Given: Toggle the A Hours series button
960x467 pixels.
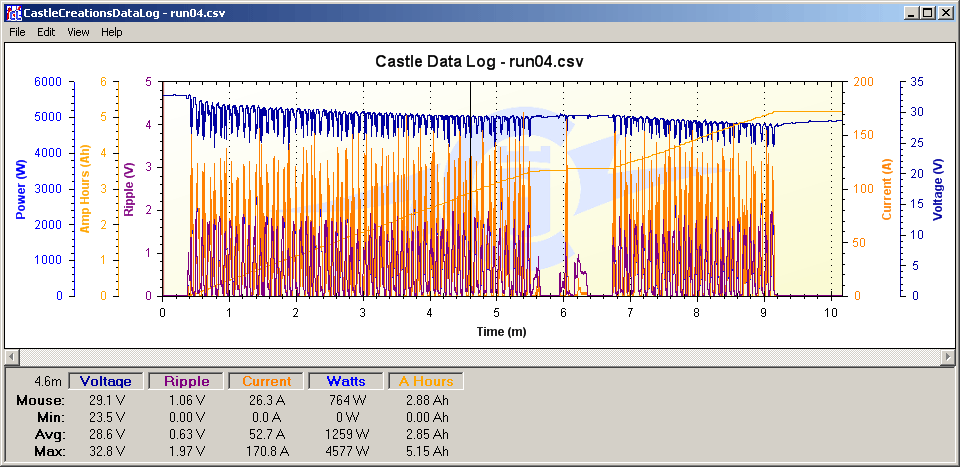Looking at the screenshot, I should click(x=426, y=381).
